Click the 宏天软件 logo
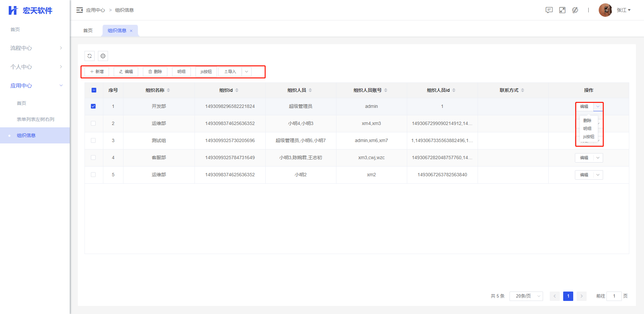The image size is (644, 314). click(x=31, y=10)
